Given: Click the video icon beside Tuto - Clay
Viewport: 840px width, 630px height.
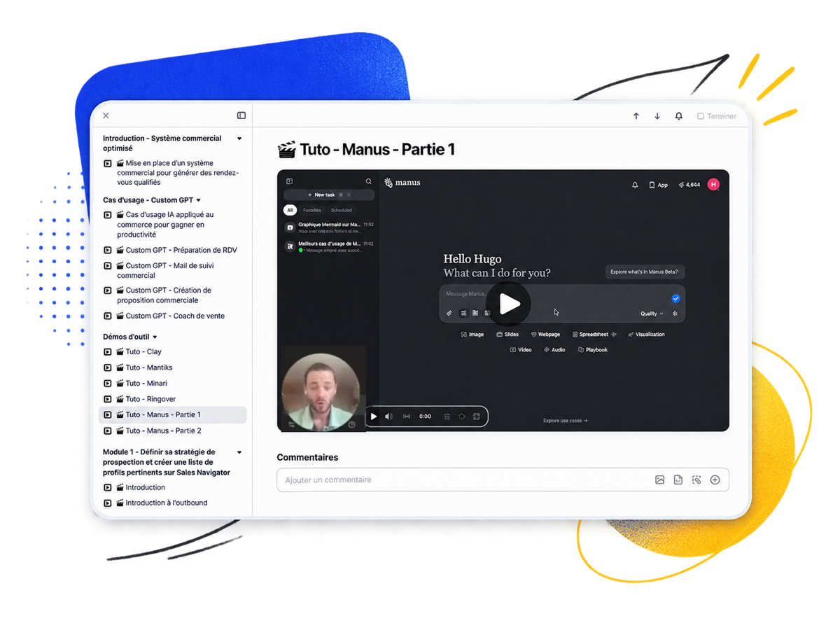Looking at the screenshot, I should point(108,352).
